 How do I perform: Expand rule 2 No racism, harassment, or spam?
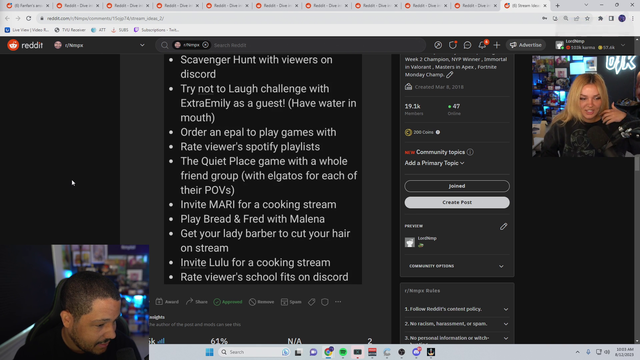coord(457,324)
